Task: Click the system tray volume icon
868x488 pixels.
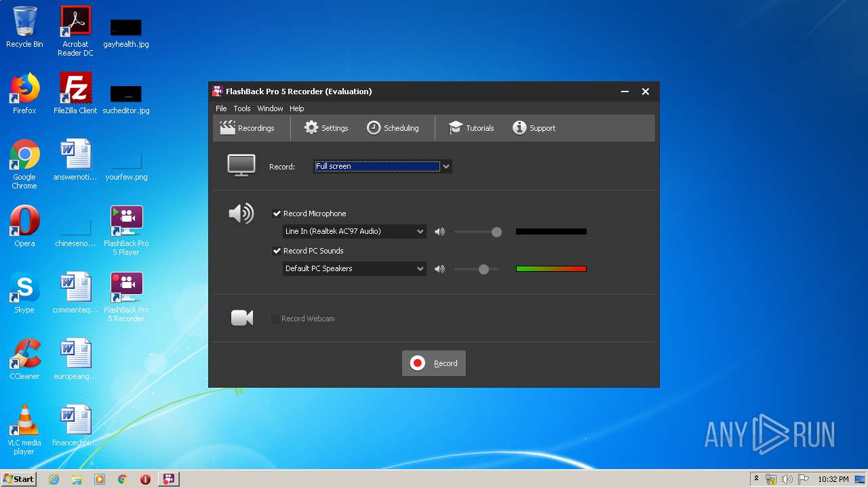Action: click(787, 479)
